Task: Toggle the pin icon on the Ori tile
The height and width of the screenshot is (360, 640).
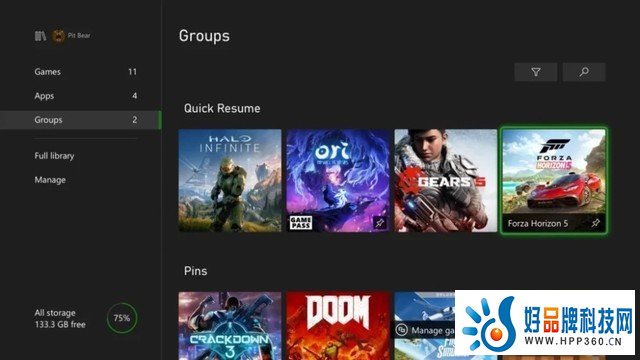Action: (380, 223)
